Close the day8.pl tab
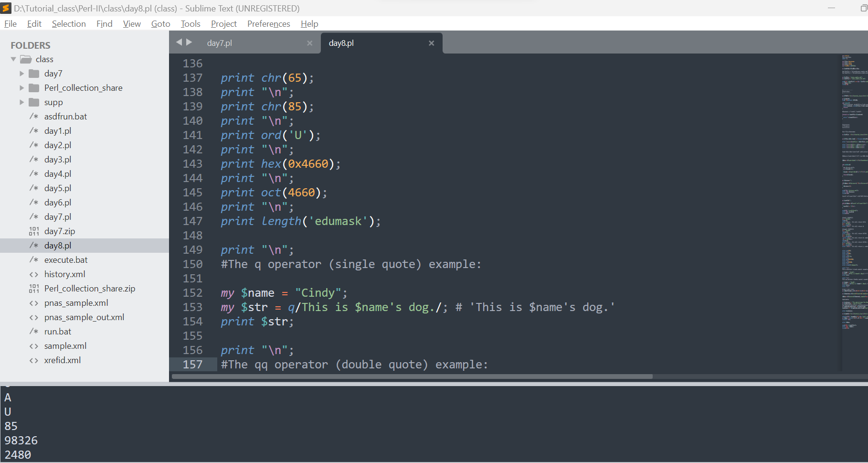This screenshot has width=868, height=463. pos(431,43)
